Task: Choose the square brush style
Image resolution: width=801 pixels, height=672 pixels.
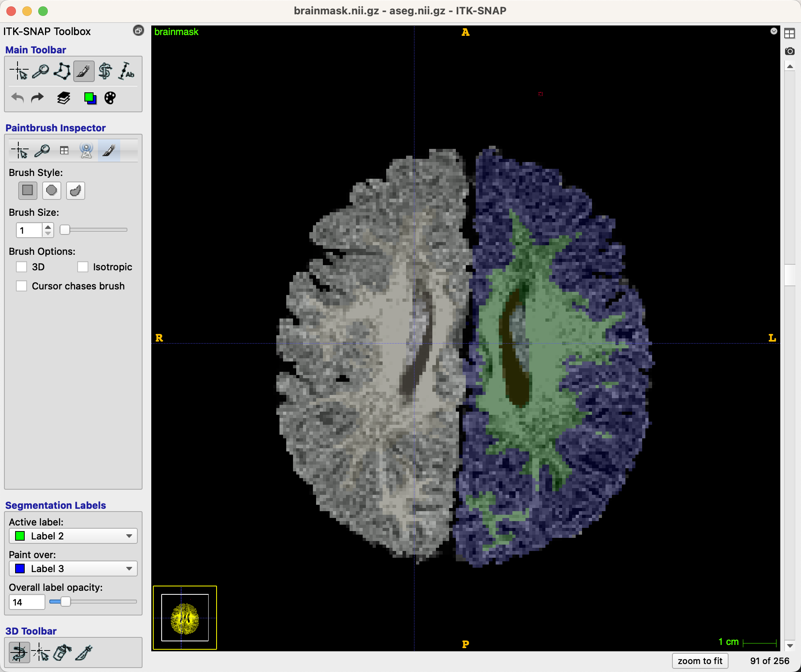Action: pyautogui.click(x=27, y=191)
